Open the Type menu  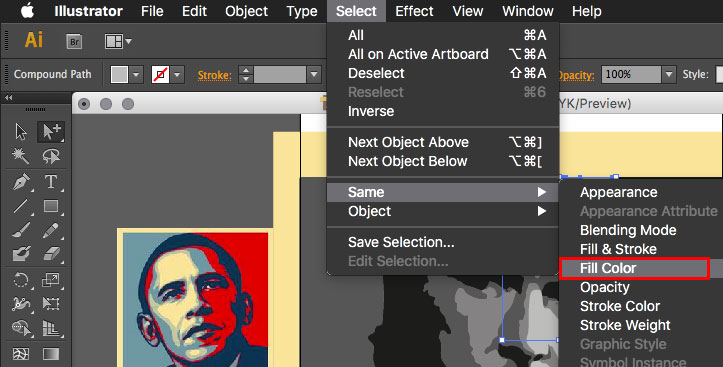pos(302,11)
